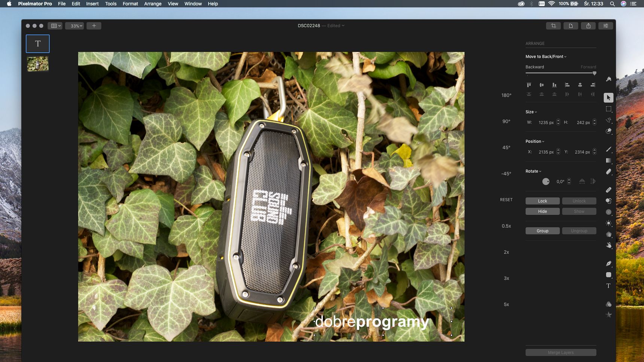The height and width of the screenshot is (362, 644).
Task: Click the Y position stepper
Action: pos(594,152)
